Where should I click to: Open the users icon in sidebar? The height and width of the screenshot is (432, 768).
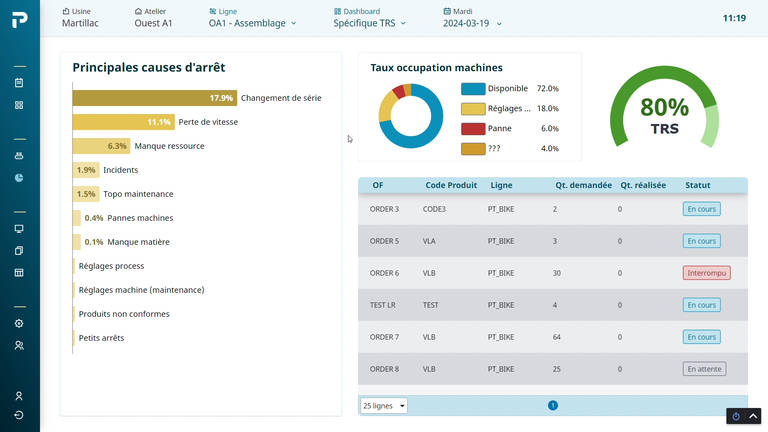19,345
